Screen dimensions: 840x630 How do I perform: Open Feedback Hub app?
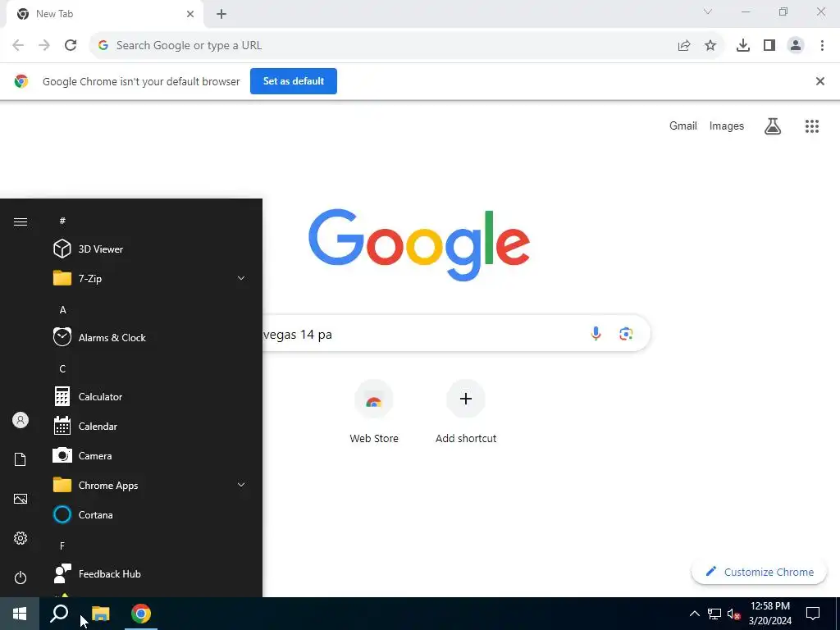tap(150, 573)
